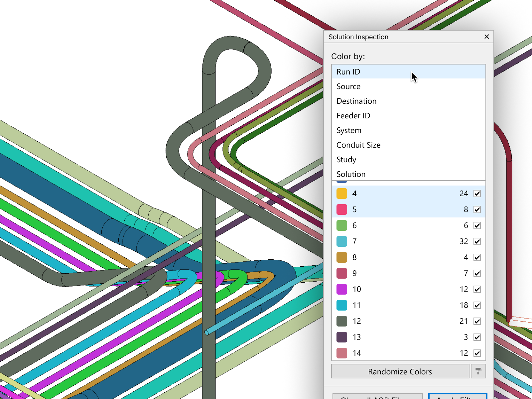
Task: Uncheck Run ID 12 to hide its conduits
Action: click(x=477, y=321)
